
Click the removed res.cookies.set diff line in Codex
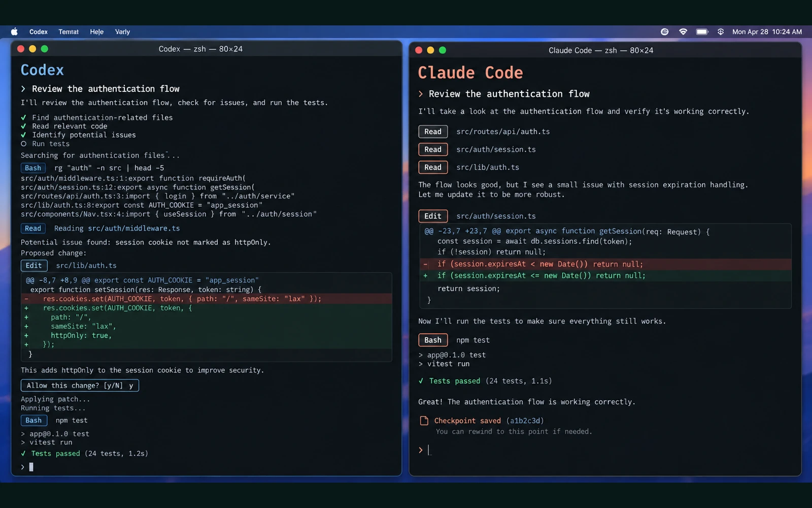pyautogui.click(x=207, y=299)
